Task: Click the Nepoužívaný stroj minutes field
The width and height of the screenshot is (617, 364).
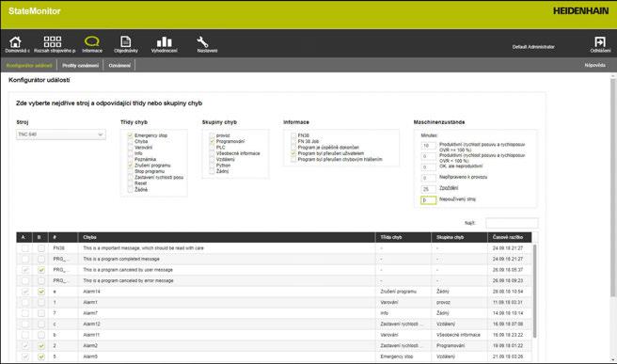Action: click(428, 200)
